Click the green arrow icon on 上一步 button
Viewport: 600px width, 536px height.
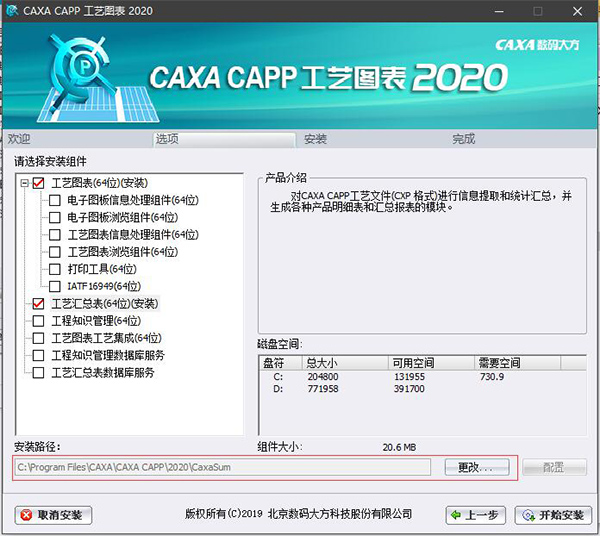pos(455,515)
